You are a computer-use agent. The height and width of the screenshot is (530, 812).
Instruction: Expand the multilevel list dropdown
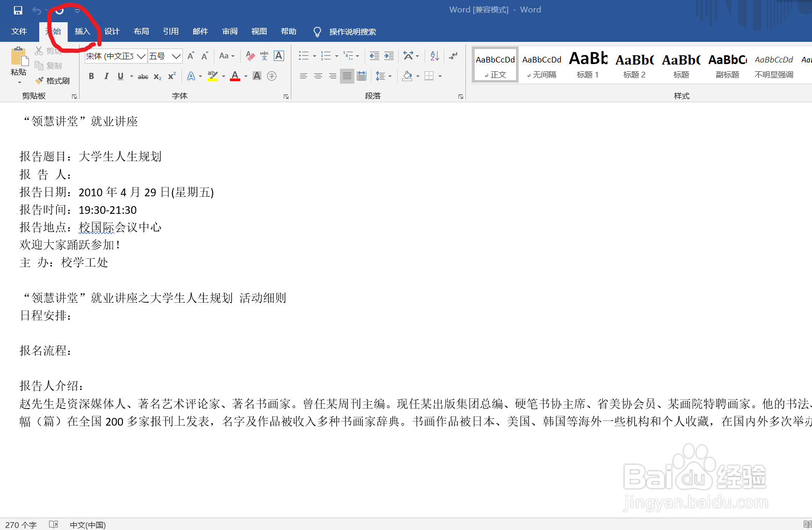pyautogui.click(x=357, y=56)
